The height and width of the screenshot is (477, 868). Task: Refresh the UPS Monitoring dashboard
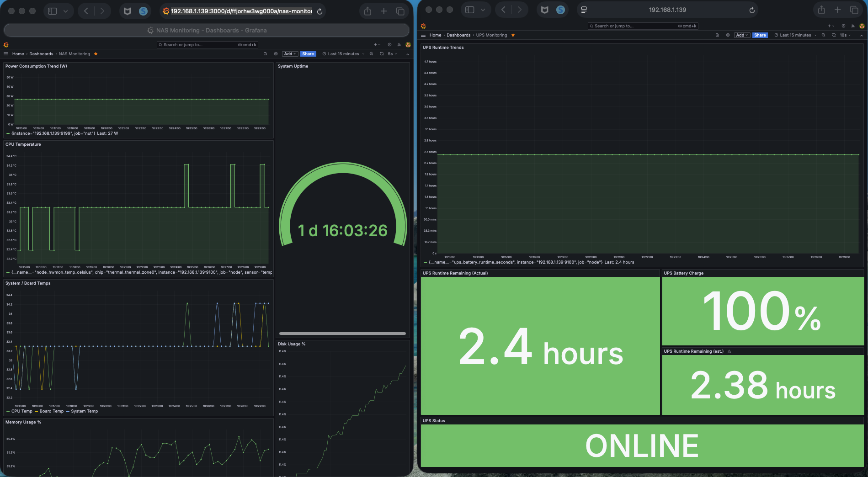tap(834, 35)
